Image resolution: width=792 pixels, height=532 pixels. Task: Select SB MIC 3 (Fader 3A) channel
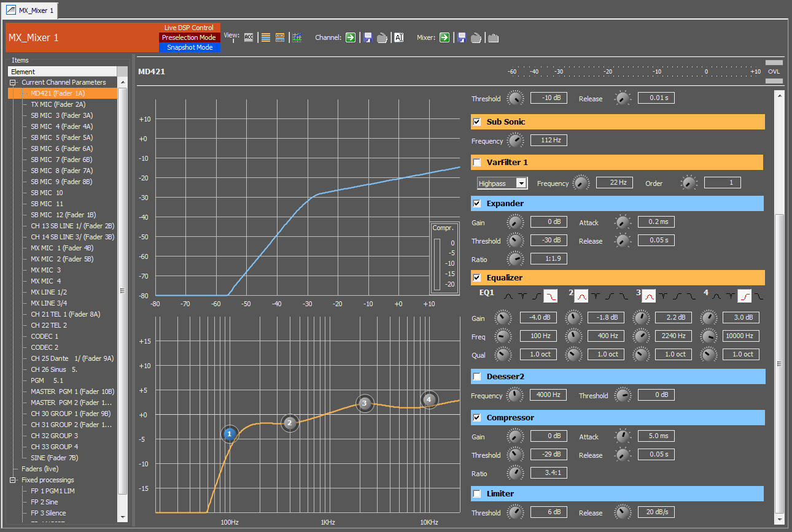tap(62, 115)
